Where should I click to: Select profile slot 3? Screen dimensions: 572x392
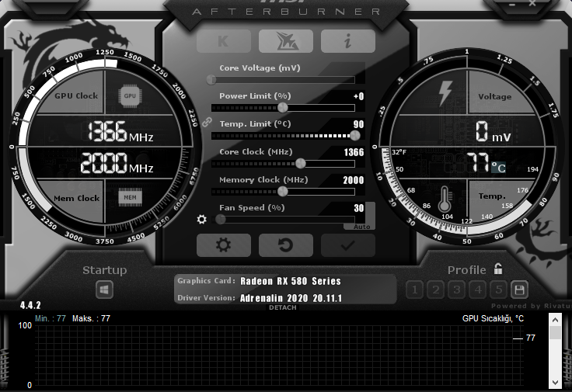click(457, 290)
